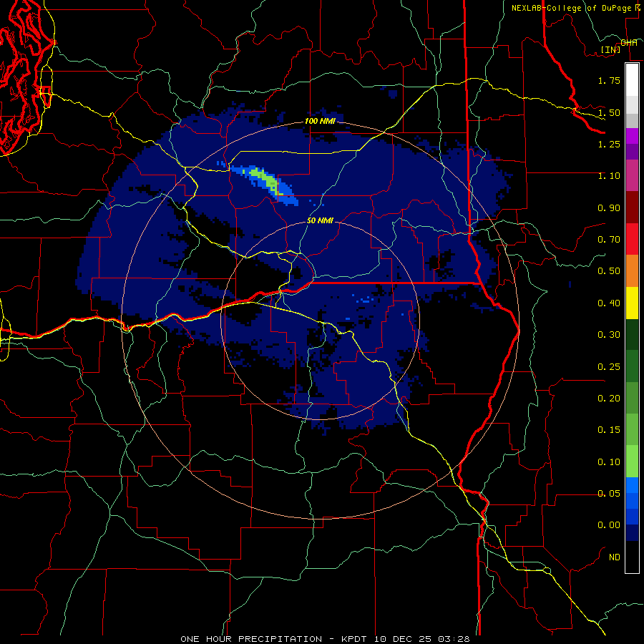Click the 0.10 legend value
Screen dimensions: 644x644
pyautogui.click(x=609, y=462)
